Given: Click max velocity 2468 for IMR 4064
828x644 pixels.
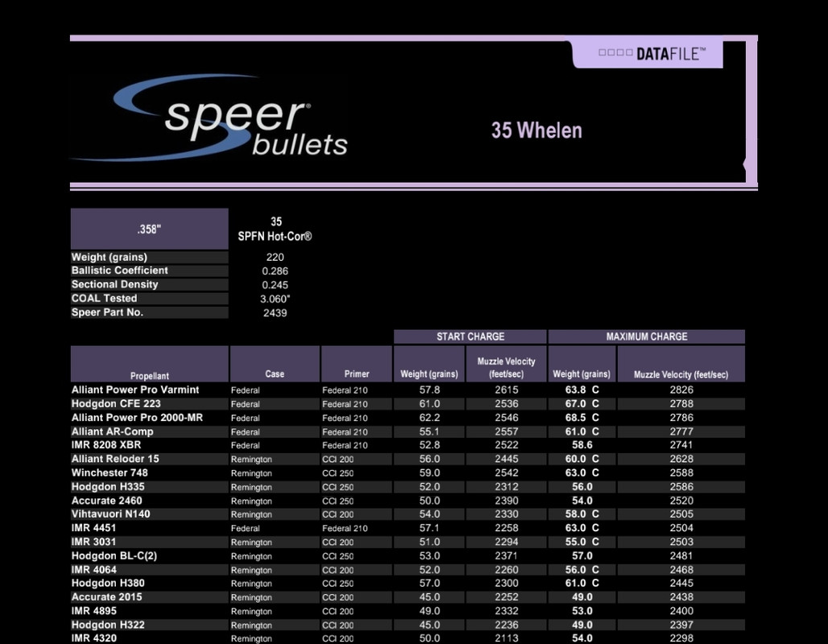Looking at the screenshot, I should pos(682,570).
